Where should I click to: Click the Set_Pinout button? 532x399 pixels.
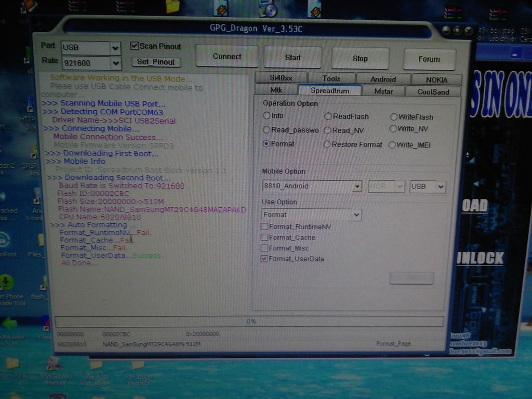pyautogui.click(x=156, y=62)
